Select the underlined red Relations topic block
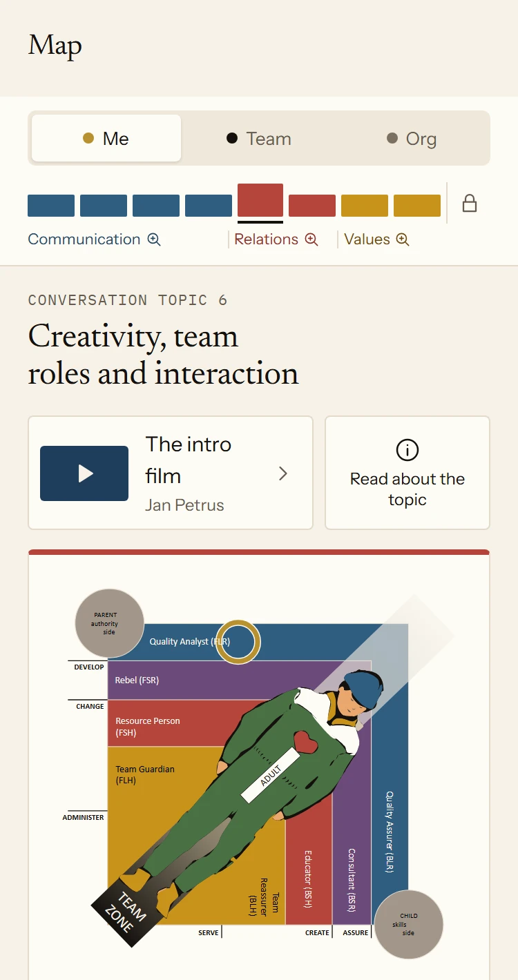Screen dimensions: 518x980 [x=260, y=200]
